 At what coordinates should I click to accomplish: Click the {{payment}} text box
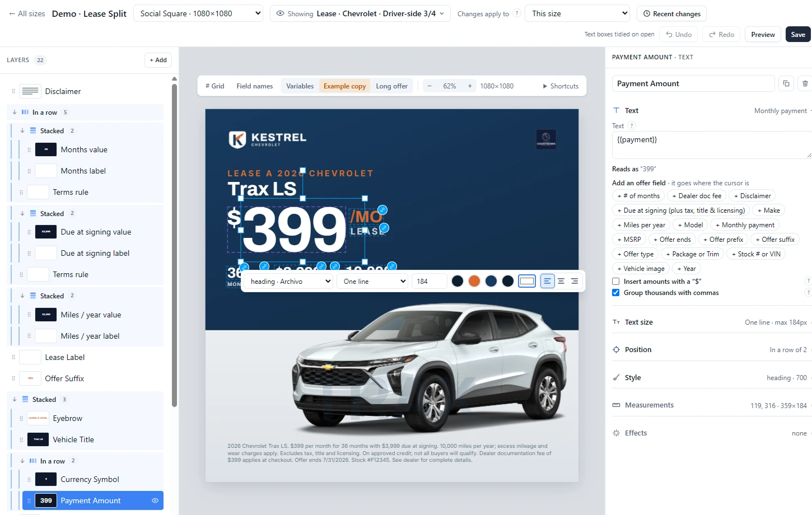712,145
